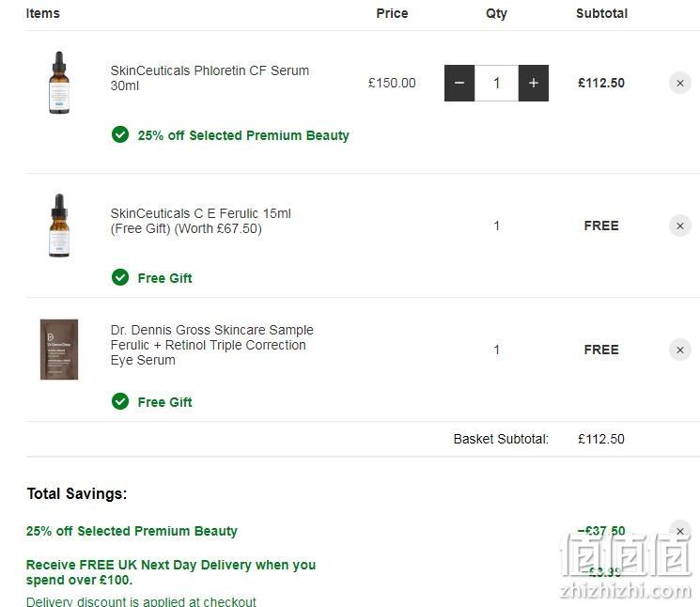Click green checkmark icon next to C E Ferulic Free Gift
The height and width of the screenshot is (607, 700).
point(120,277)
